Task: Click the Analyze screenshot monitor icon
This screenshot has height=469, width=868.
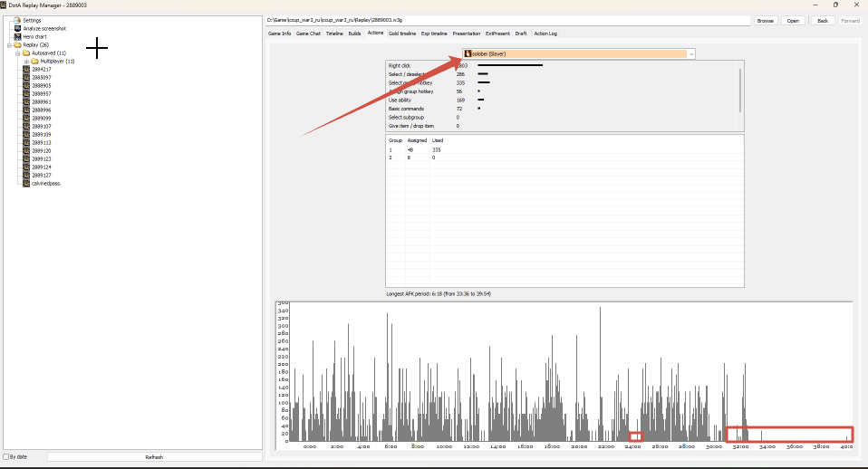Action: coord(18,28)
